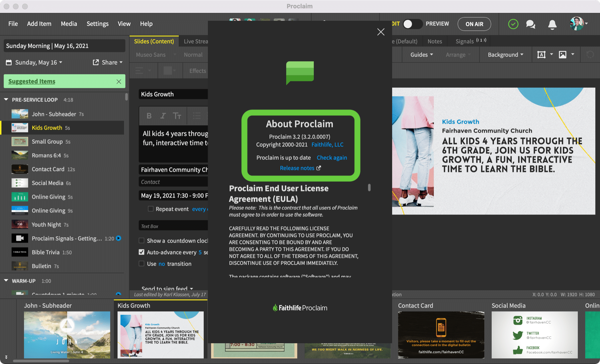Click the external link icon beside Release notes
The height and width of the screenshot is (364, 600).
point(318,168)
